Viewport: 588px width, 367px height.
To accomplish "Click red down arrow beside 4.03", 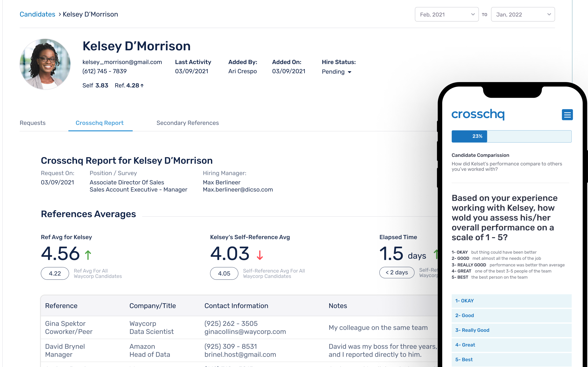I will 259,255.
